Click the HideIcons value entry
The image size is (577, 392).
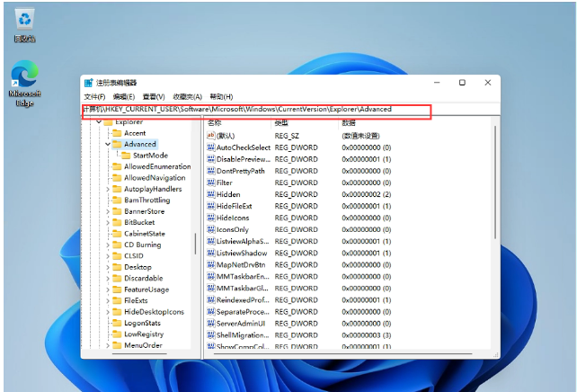[x=233, y=218]
